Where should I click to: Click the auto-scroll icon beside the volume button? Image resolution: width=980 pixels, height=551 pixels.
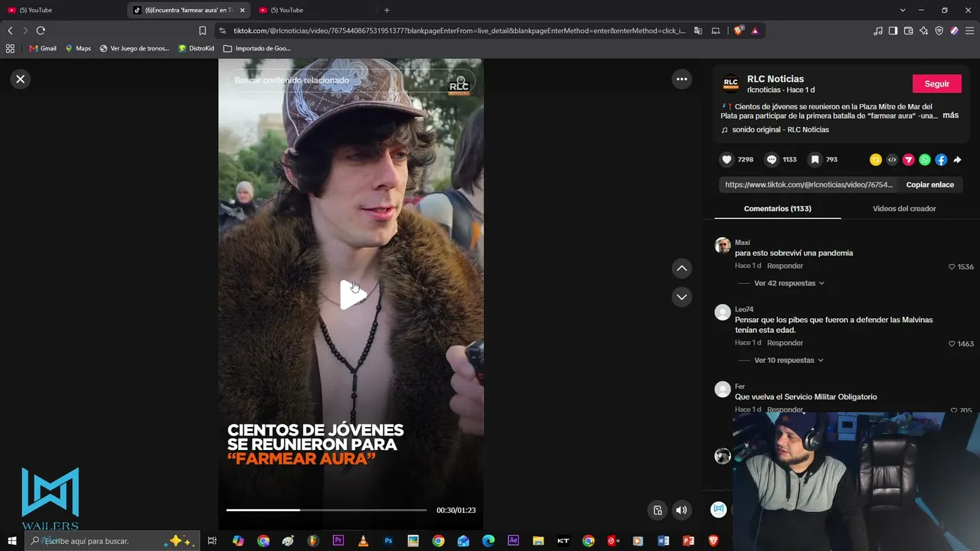(x=657, y=510)
